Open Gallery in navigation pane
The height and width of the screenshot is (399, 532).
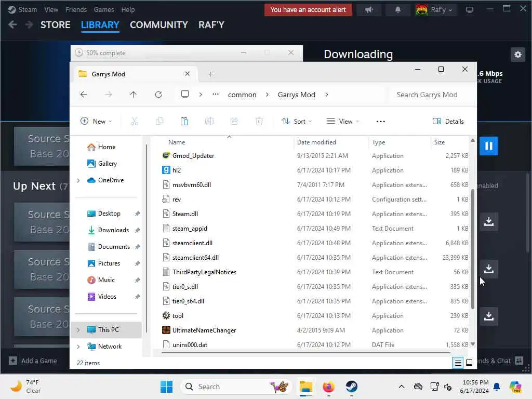pyautogui.click(x=102, y=164)
